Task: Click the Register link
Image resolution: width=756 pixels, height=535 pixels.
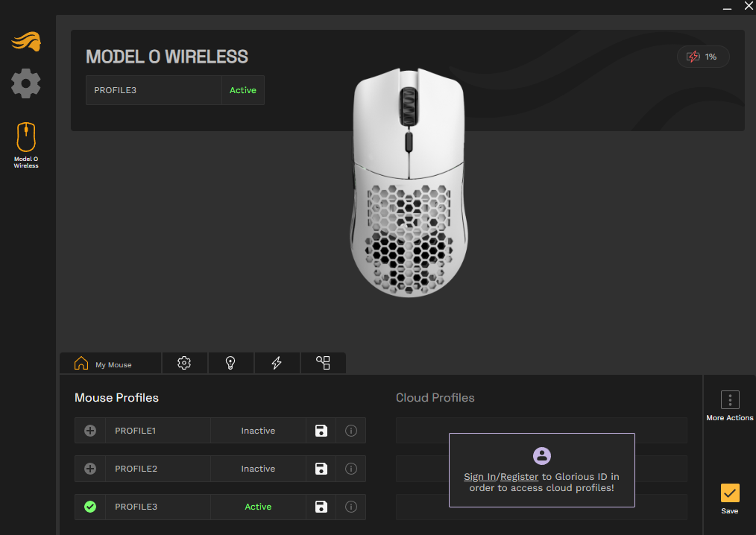Action: coord(519,477)
